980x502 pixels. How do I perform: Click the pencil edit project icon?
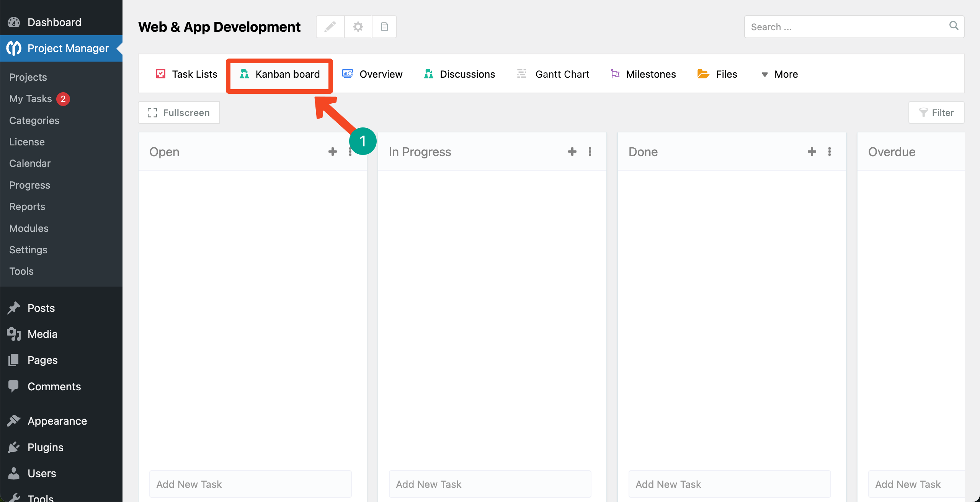(x=330, y=27)
